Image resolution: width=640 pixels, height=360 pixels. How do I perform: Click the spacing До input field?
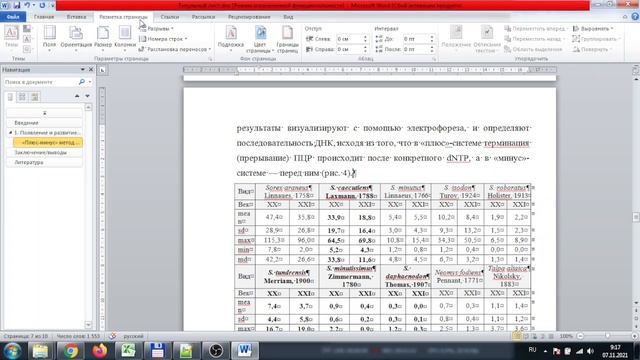(416, 39)
